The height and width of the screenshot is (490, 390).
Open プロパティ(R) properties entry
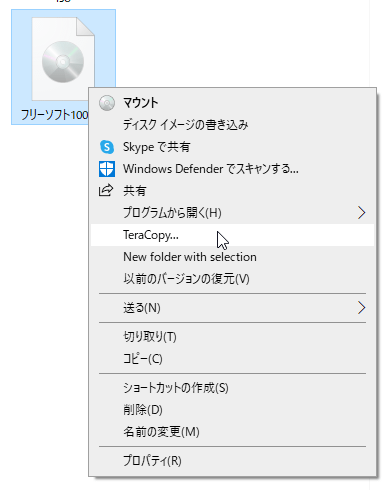tap(232, 461)
